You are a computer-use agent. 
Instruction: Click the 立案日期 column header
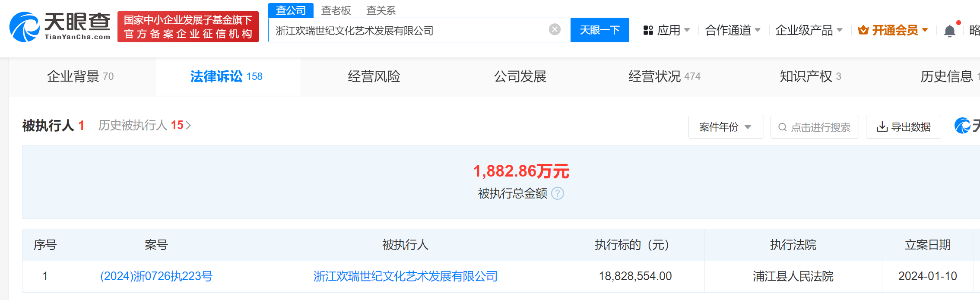point(928,245)
